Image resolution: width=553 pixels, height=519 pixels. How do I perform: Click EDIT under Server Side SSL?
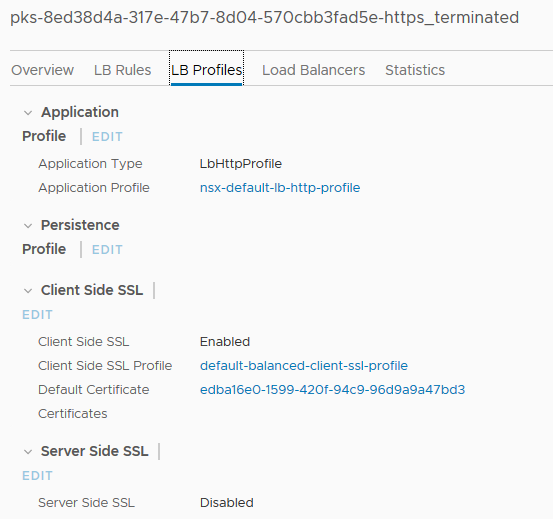(37, 476)
